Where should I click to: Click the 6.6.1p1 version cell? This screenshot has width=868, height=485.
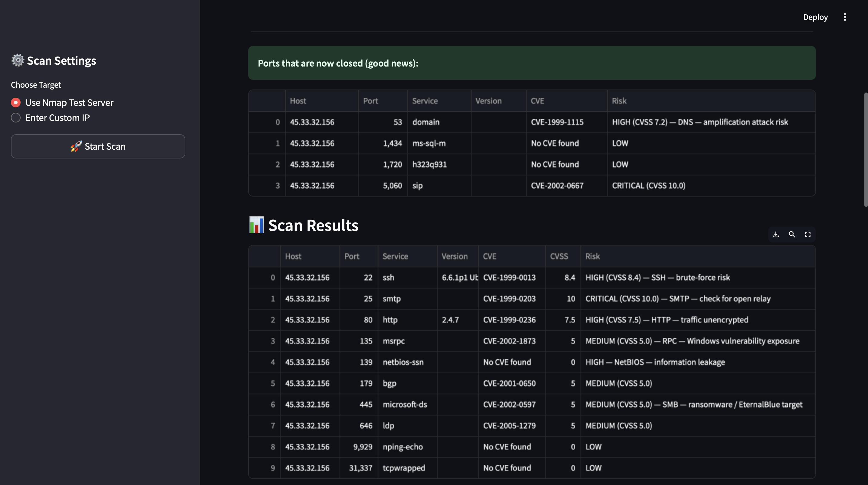[x=458, y=278]
